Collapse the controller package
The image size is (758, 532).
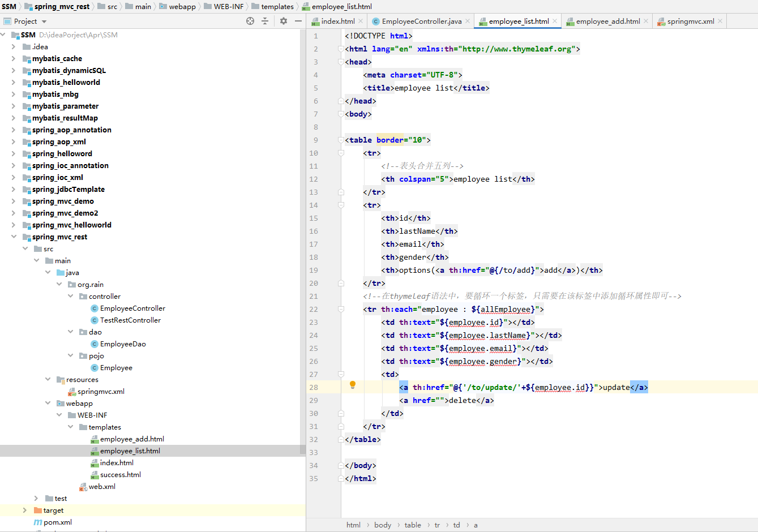tap(71, 297)
